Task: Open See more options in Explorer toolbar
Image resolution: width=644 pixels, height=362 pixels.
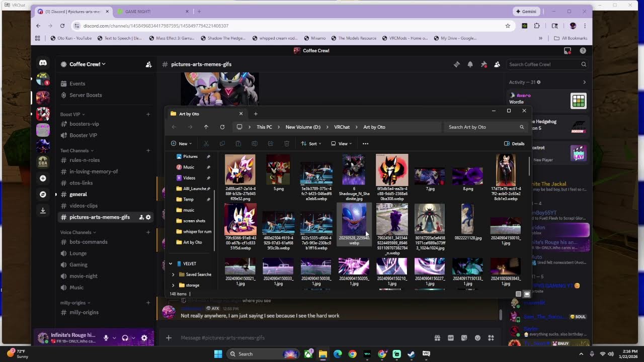Action: pos(365,144)
